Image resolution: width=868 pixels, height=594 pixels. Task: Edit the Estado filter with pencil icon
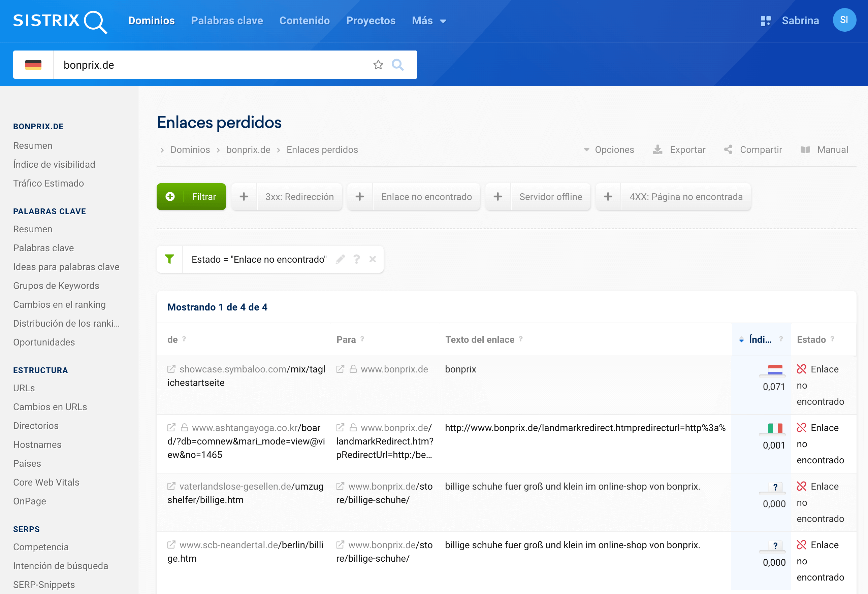[x=340, y=259]
